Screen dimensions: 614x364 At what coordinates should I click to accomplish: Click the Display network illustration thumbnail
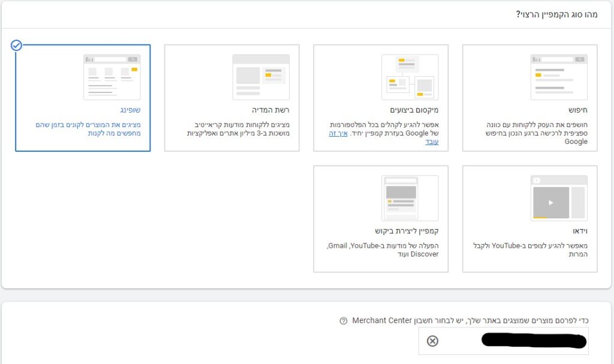point(261,77)
